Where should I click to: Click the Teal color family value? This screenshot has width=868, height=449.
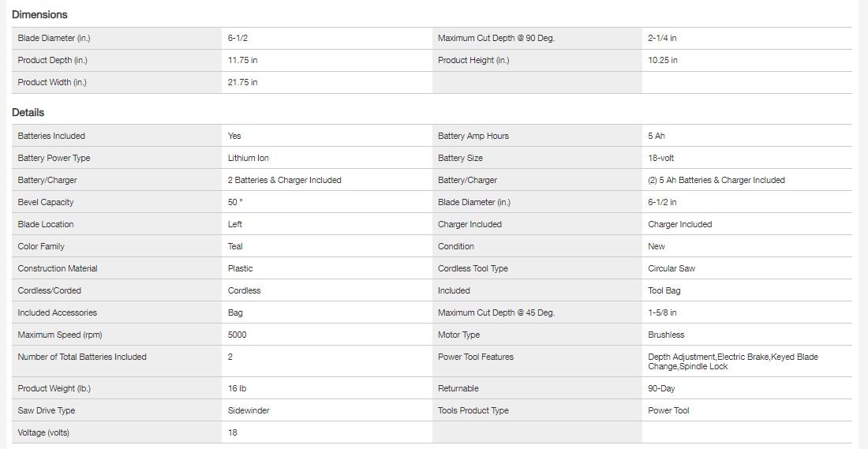click(x=235, y=246)
